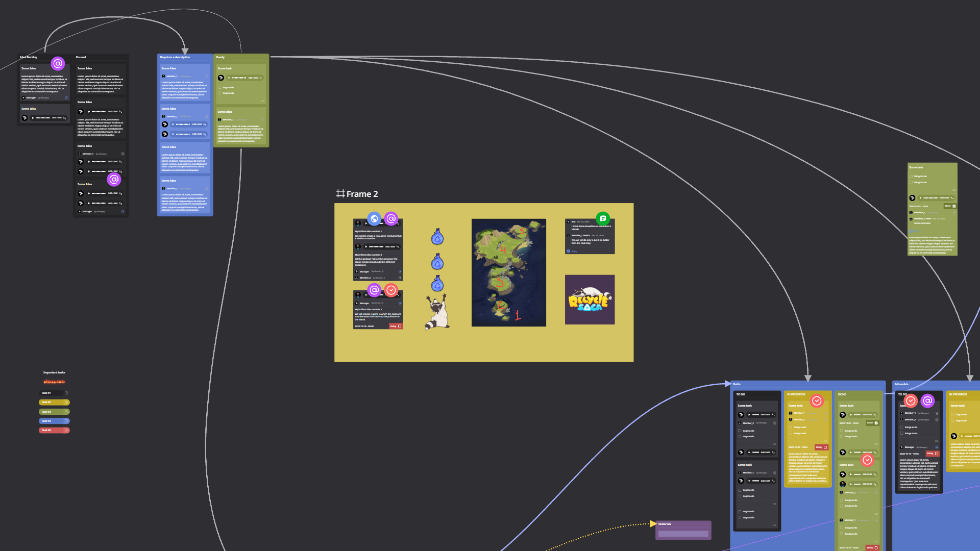The image size is (980, 551).
Task: Click the purple mention badge in Paused column
Action: pyautogui.click(x=114, y=180)
